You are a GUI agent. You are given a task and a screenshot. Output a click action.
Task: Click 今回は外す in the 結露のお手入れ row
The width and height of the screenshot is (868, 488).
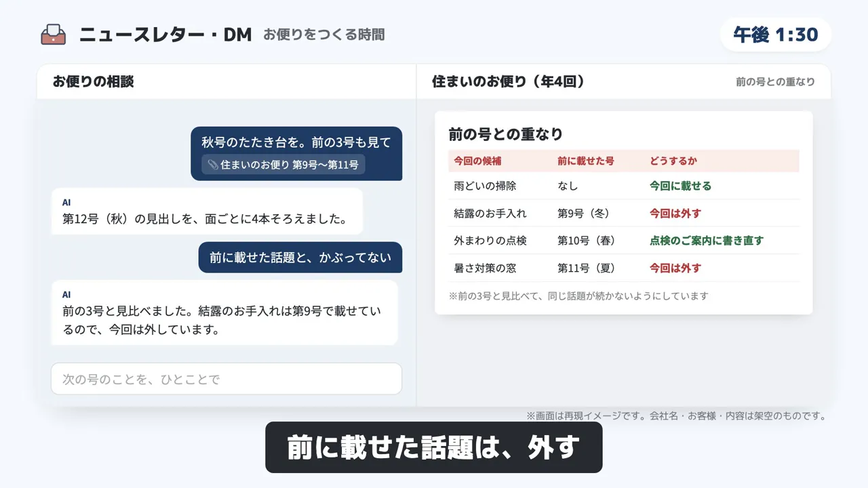pos(675,213)
